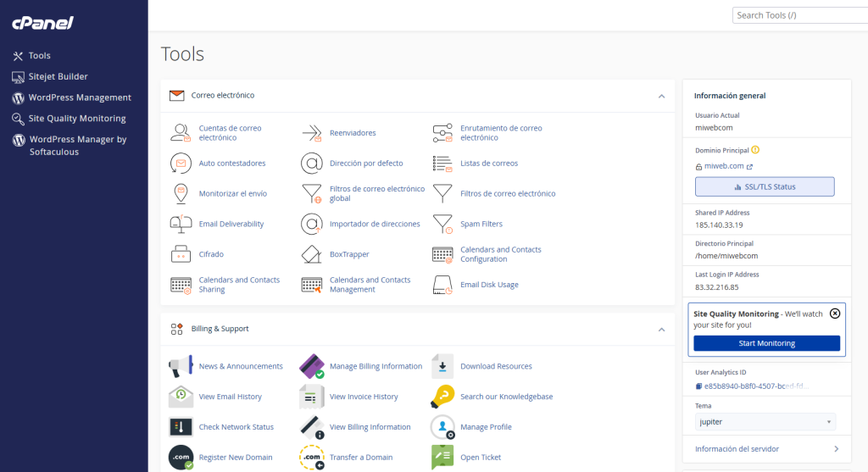Select the Spam Filters funnel icon

click(x=442, y=224)
